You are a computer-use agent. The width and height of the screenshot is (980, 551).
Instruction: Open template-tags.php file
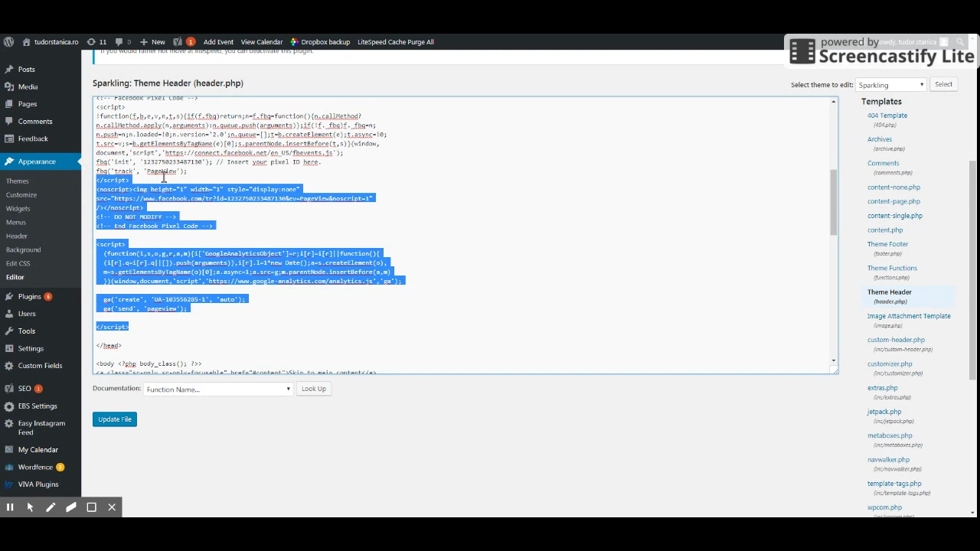click(894, 484)
